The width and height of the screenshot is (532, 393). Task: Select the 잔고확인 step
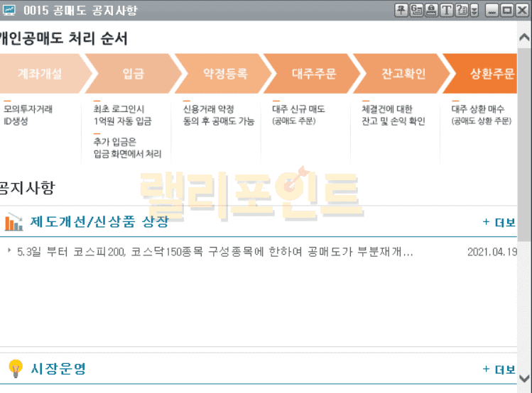tap(403, 74)
